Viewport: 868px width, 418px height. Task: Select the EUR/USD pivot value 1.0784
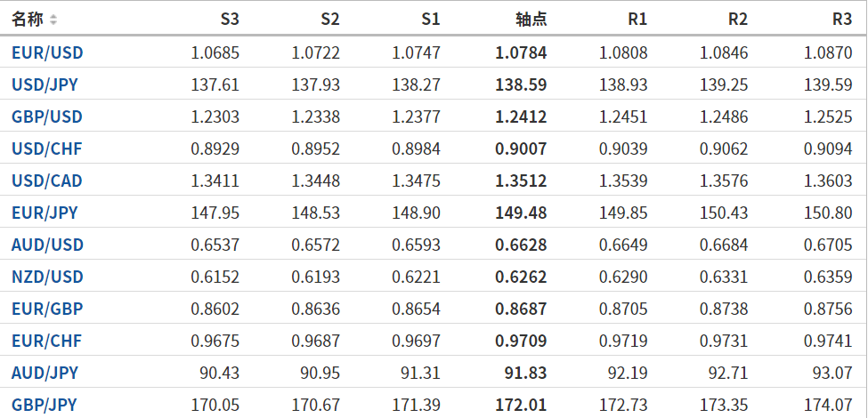click(x=521, y=52)
